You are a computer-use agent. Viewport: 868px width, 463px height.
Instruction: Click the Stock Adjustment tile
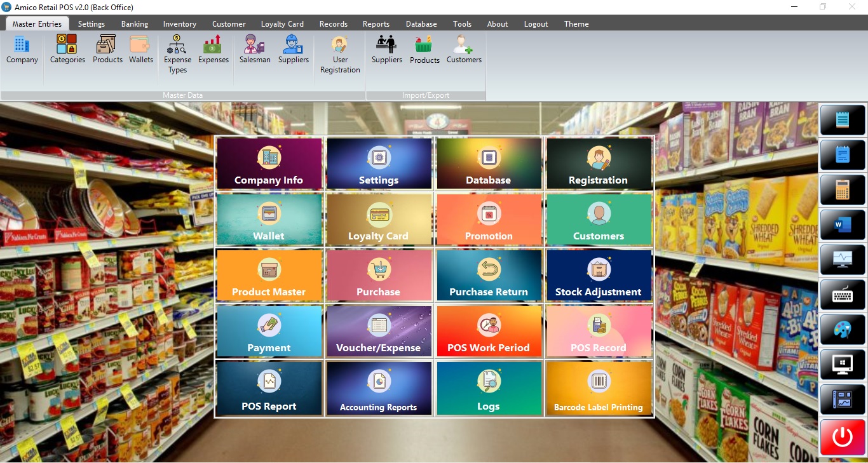click(x=599, y=275)
